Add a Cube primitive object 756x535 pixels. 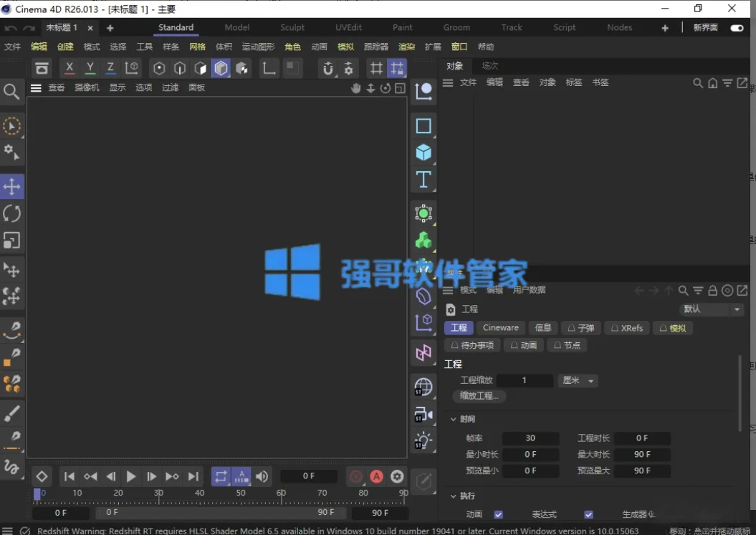pyautogui.click(x=424, y=153)
